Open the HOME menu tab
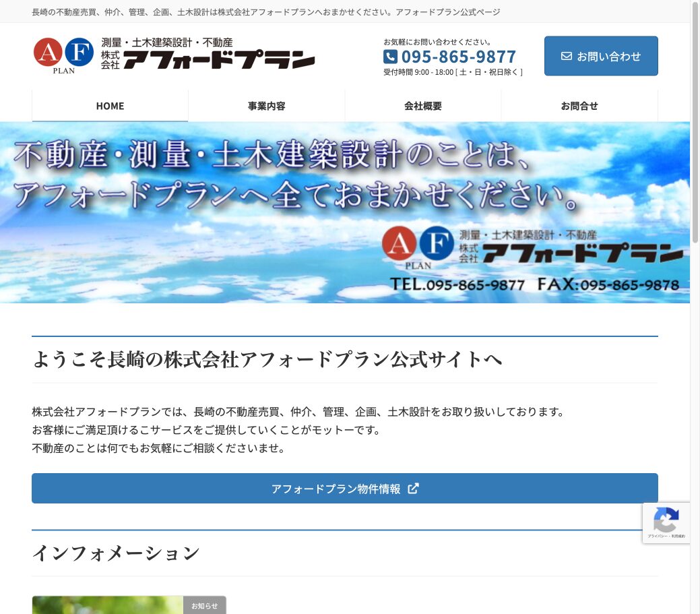This screenshot has width=700, height=614. [110, 106]
